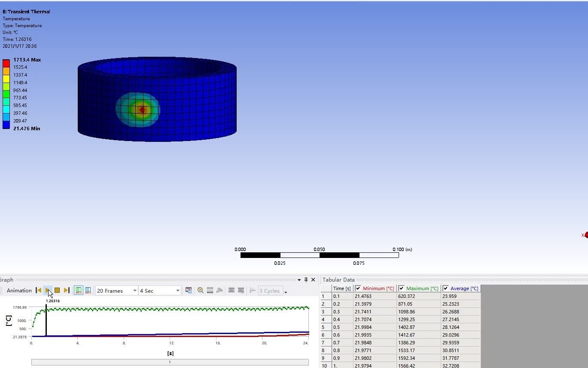The height and width of the screenshot is (368, 588).
Task: Select the distributed frames mode icon
Action: point(79,291)
